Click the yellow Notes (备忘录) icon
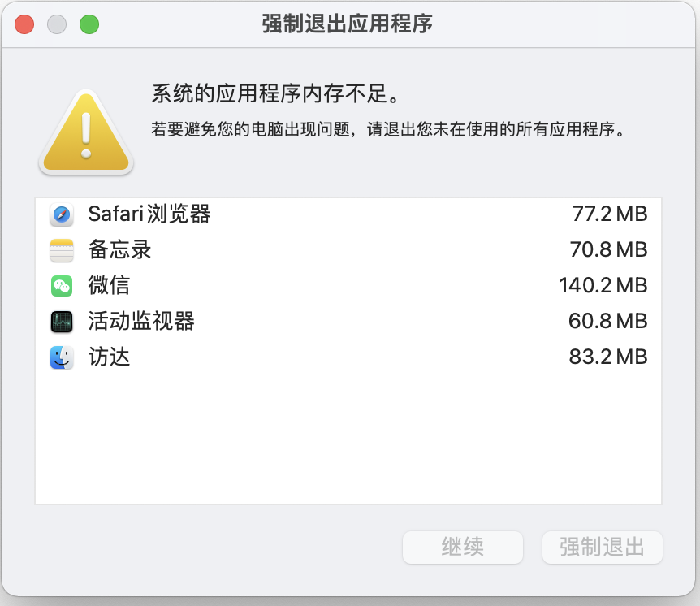The width and height of the screenshot is (700, 606). pyautogui.click(x=62, y=250)
